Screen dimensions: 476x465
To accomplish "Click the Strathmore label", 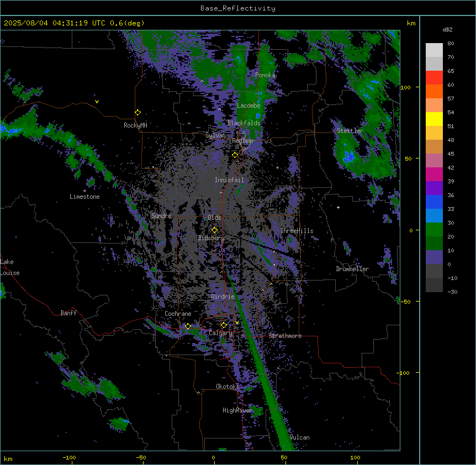I will pos(285,336).
